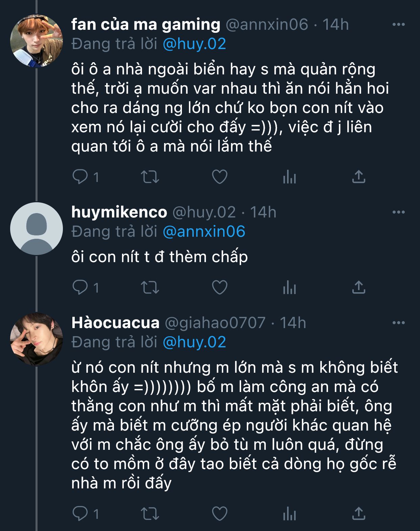Viewport: 420px width, 531px height.
Task: View analytics for annxin06's tweet
Action: (x=289, y=177)
